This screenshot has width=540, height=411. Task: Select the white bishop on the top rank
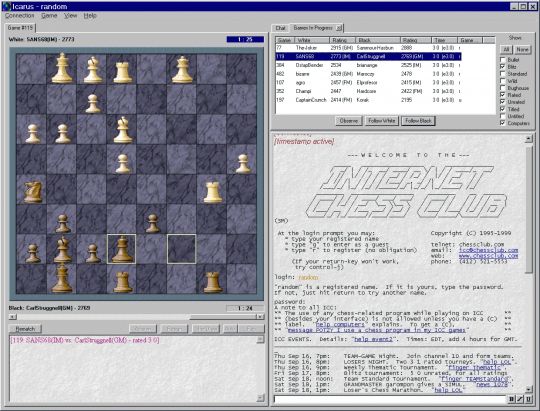click(92, 70)
